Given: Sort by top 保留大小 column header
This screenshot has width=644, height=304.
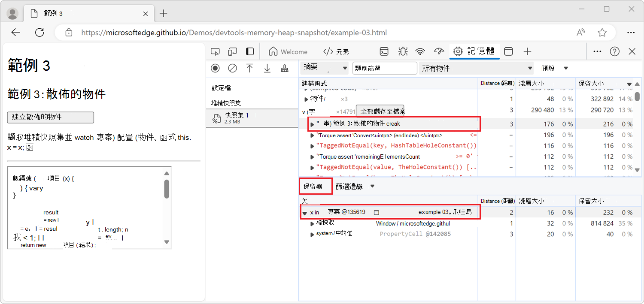Looking at the screenshot, I should click(x=605, y=83).
